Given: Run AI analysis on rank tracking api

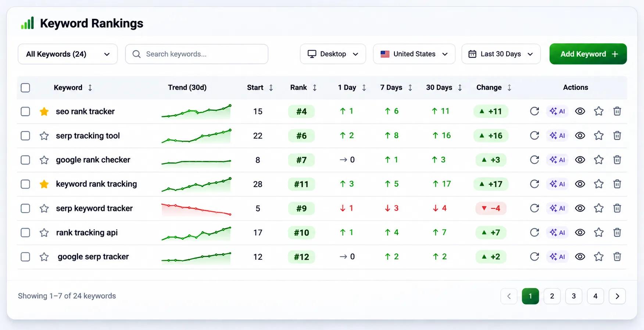Looking at the screenshot, I should pos(557,233).
